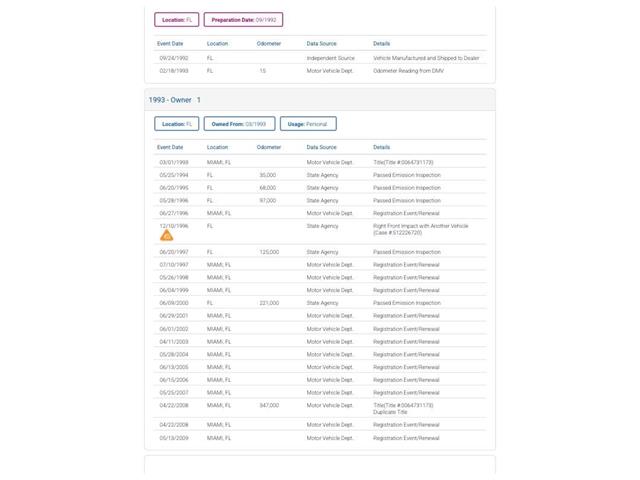The height and width of the screenshot is (480, 640).
Task: Click the Odometer column header in Owner table
Action: point(269,147)
